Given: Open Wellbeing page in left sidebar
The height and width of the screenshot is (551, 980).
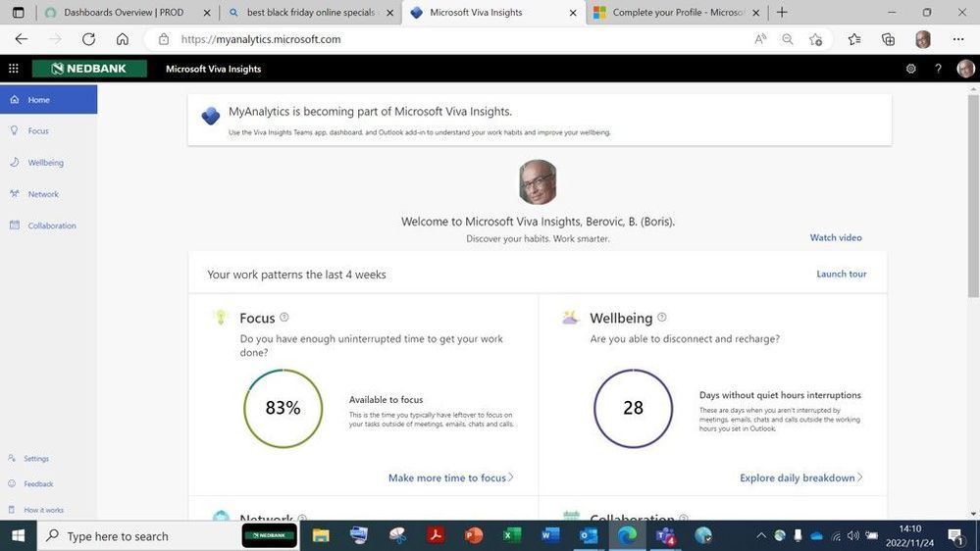Looking at the screenshot, I should tap(45, 163).
